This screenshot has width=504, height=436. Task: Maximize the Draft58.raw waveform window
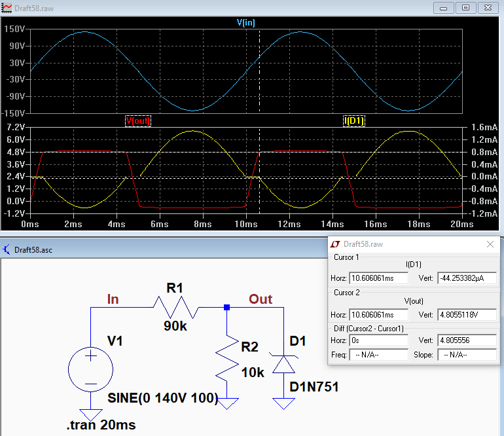click(465, 8)
